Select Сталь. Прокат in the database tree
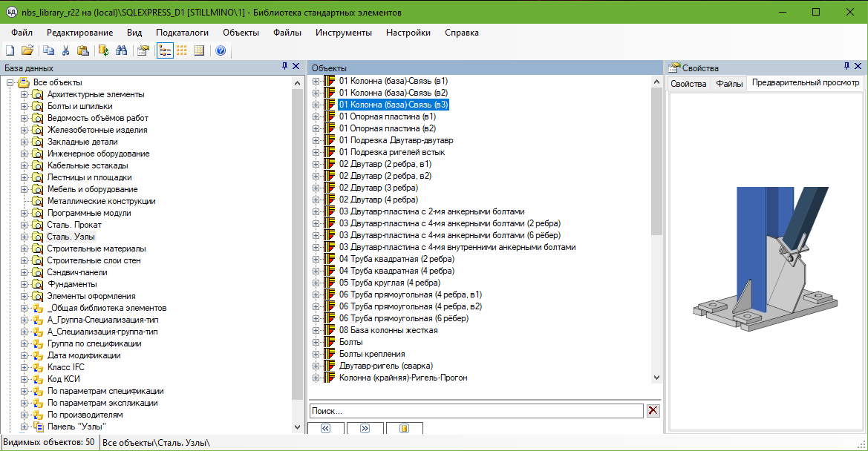This screenshot has height=451, width=868. (74, 225)
